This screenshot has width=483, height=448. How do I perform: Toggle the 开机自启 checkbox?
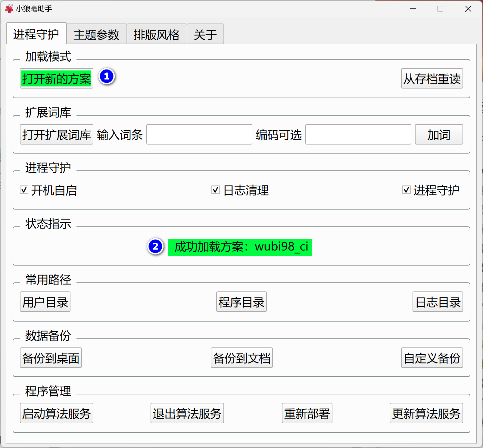pos(24,190)
